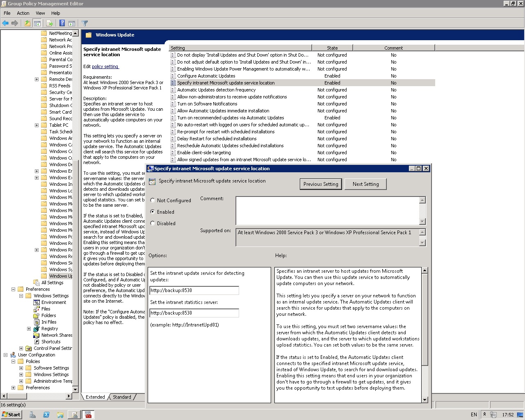525x420 pixels.
Task: Switch to the Standard tab
Action: [x=122, y=397]
